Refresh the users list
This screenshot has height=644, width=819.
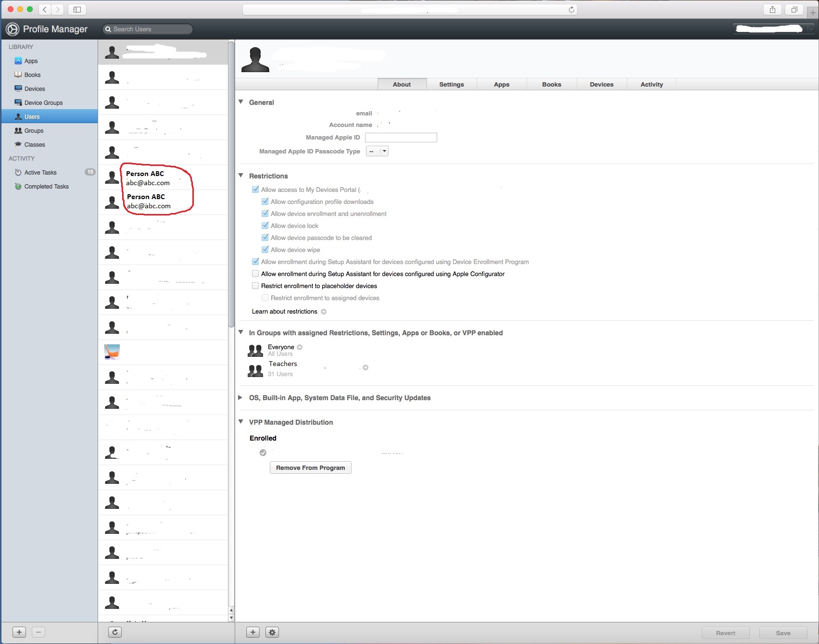pos(115,632)
